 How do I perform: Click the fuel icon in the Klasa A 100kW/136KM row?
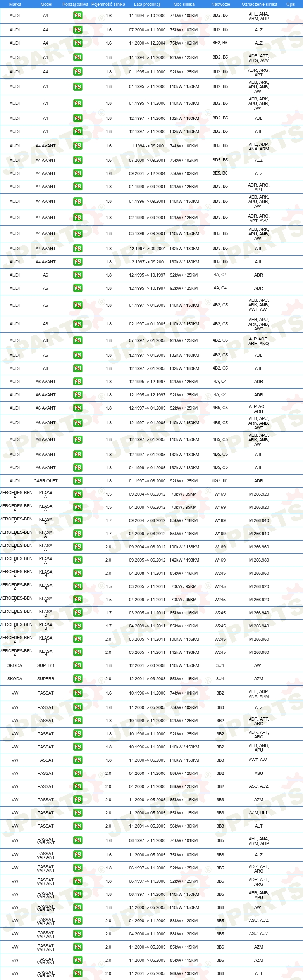click(x=77, y=547)
